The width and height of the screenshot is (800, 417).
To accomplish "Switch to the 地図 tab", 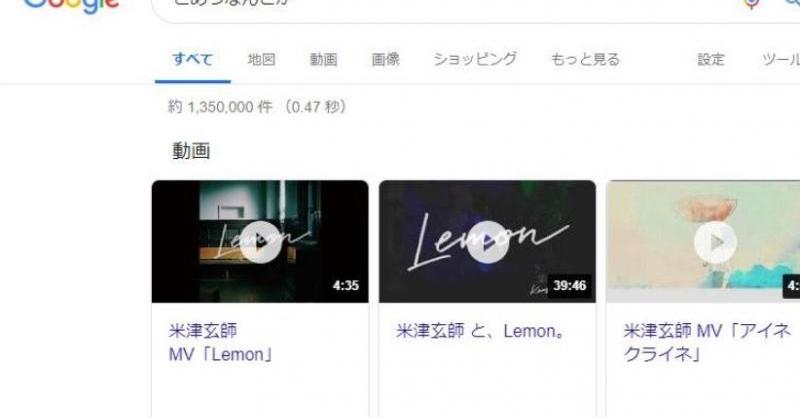I will pos(261,59).
